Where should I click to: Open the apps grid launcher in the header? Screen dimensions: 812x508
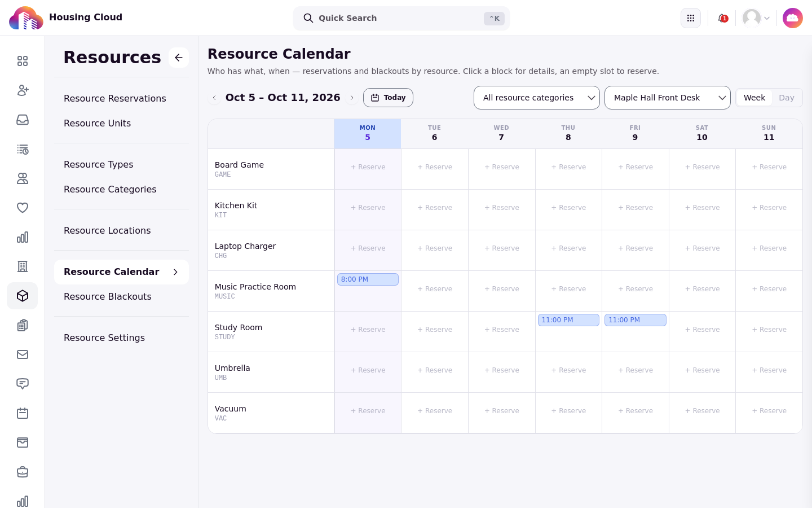click(x=691, y=18)
